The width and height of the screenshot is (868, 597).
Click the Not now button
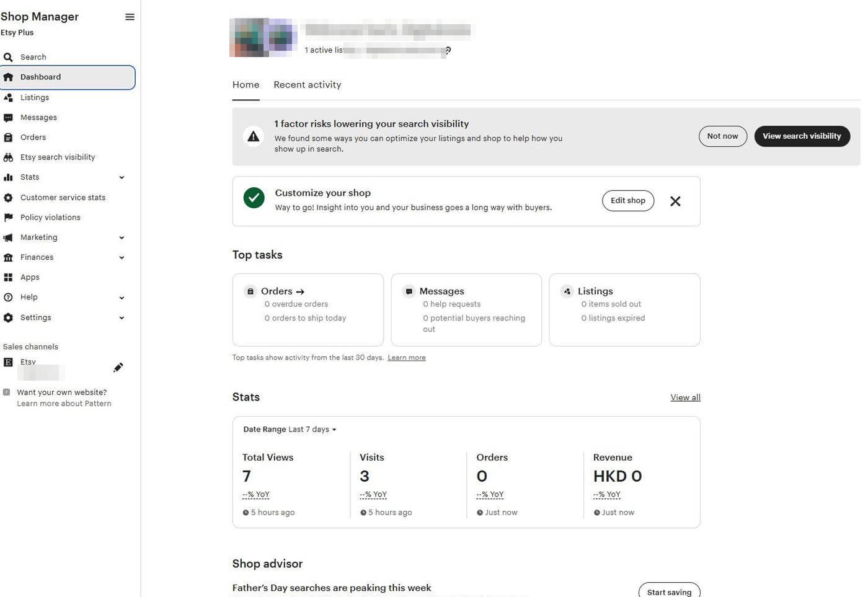coord(722,136)
